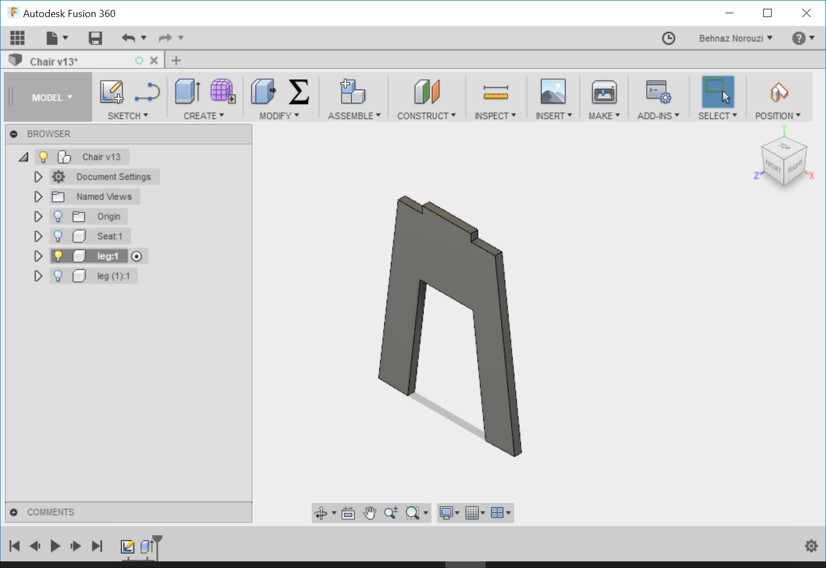Select the Orbit tool in navigation bar
This screenshot has width=826, height=568.
pyautogui.click(x=321, y=513)
